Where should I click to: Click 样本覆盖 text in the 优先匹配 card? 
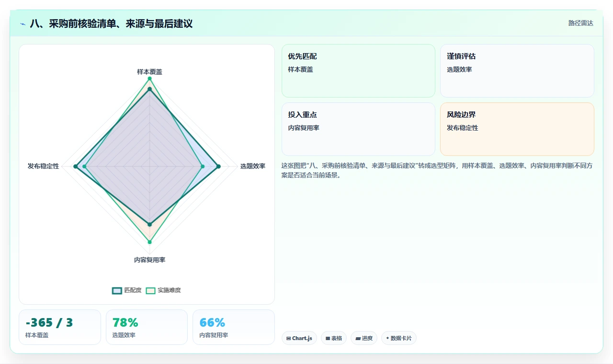(300, 69)
